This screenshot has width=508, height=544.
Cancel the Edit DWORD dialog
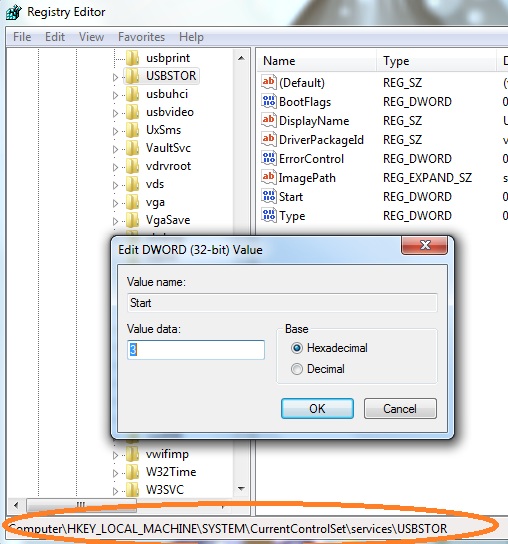tap(400, 408)
